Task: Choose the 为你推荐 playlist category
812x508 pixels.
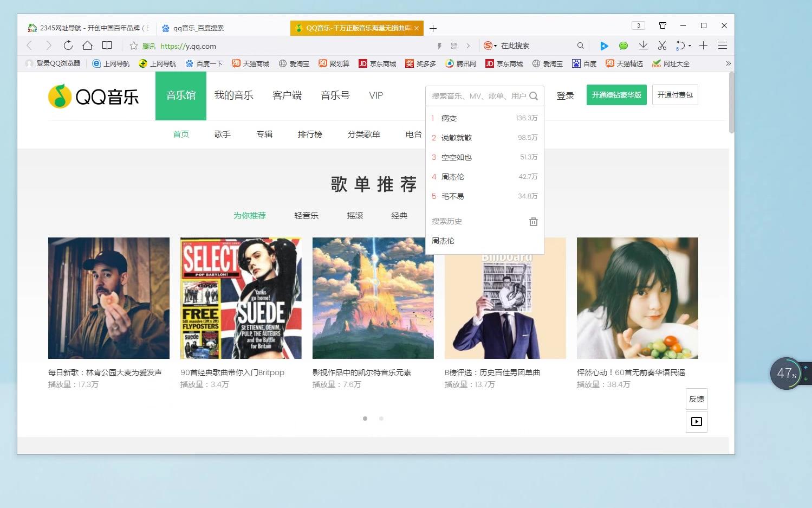Action: coord(250,215)
